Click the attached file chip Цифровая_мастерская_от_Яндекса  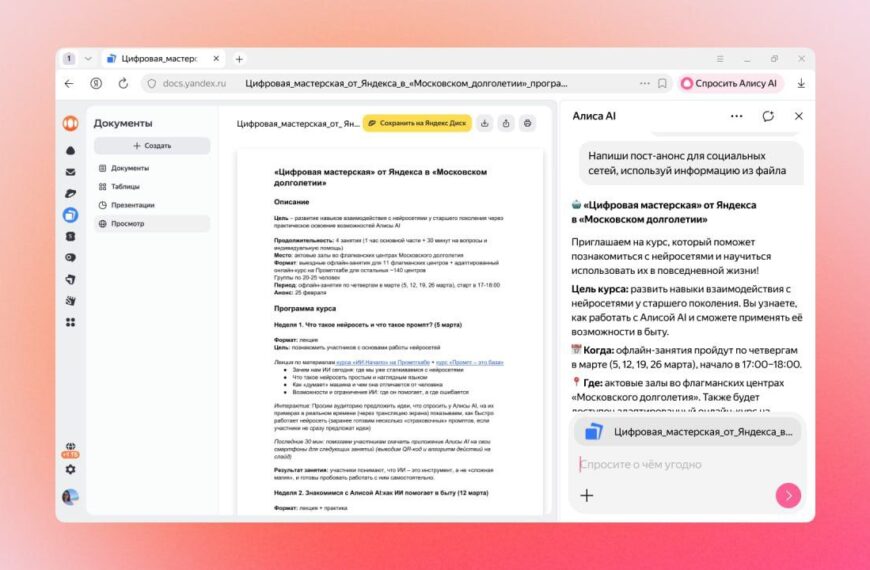pyautogui.click(x=687, y=432)
